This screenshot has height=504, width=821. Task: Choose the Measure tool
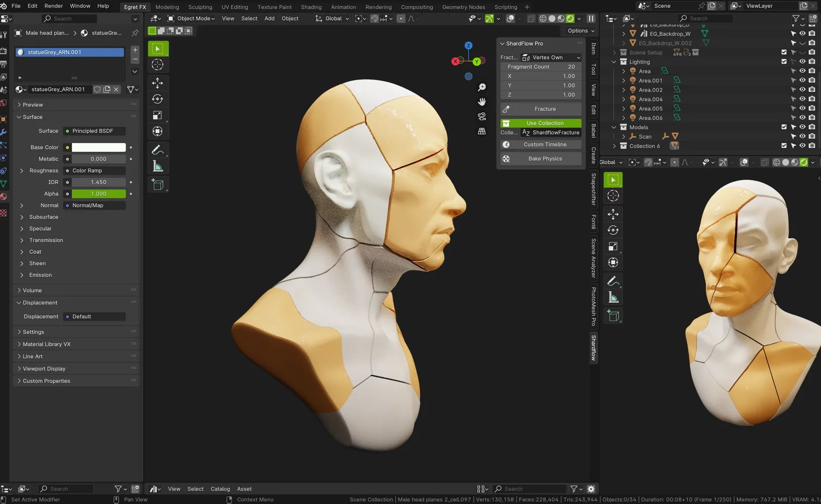point(158,165)
